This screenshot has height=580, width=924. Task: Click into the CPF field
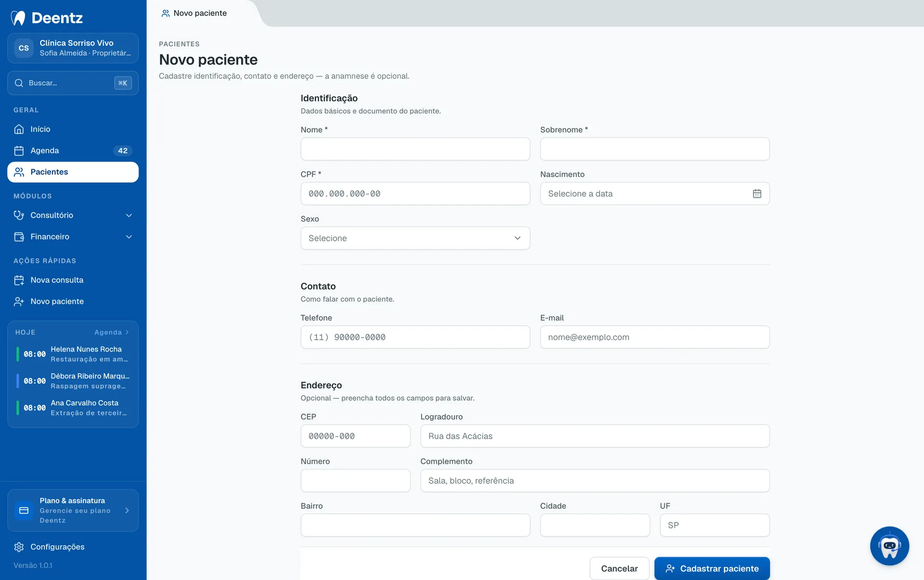tap(415, 193)
